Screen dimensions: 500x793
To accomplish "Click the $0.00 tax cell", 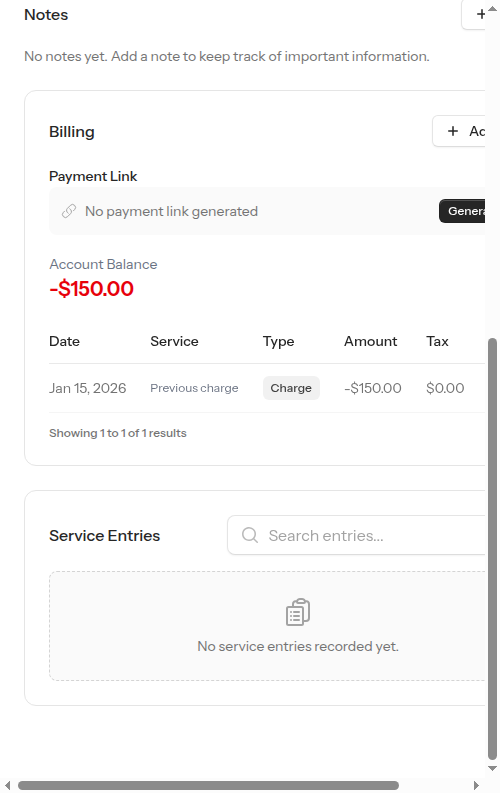I will 445,388.
